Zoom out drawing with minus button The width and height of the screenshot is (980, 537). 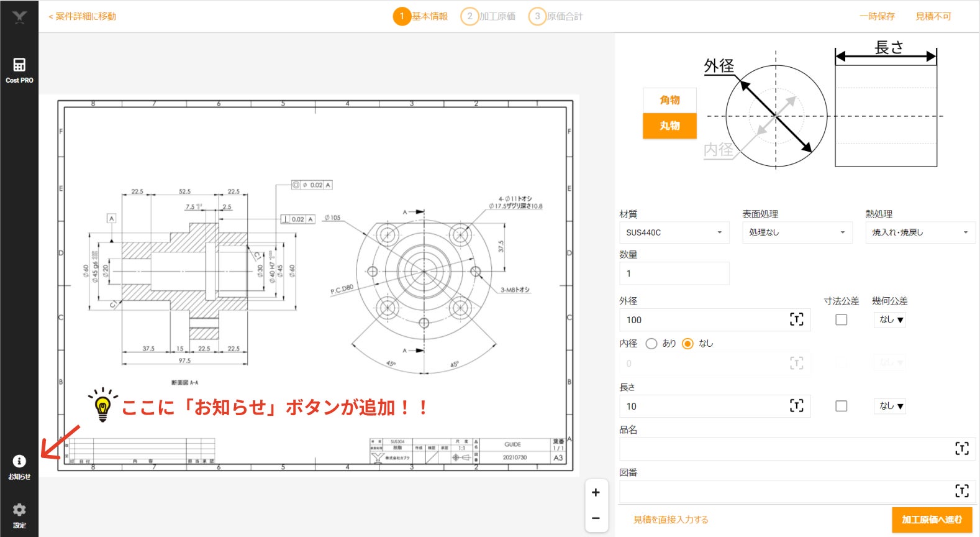tap(596, 518)
